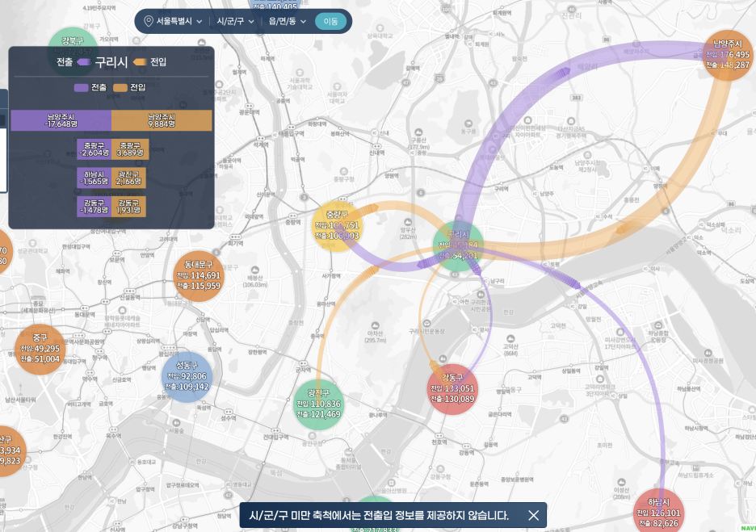The height and width of the screenshot is (532, 756).
Task: Click the 배봉산 mountain icon on map
Action: [x=254, y=270]
